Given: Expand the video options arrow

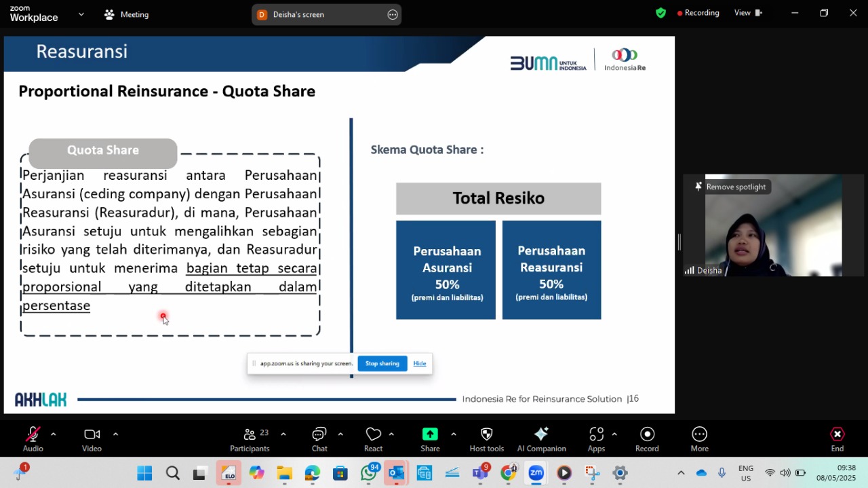Looking at the screenshot, I should coord(115,434).
